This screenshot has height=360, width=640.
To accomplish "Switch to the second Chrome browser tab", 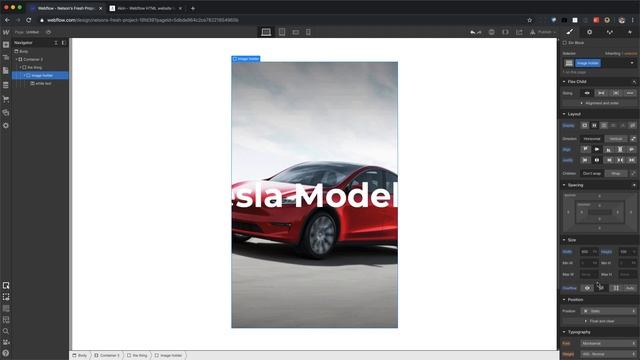I will pos(145,8).
